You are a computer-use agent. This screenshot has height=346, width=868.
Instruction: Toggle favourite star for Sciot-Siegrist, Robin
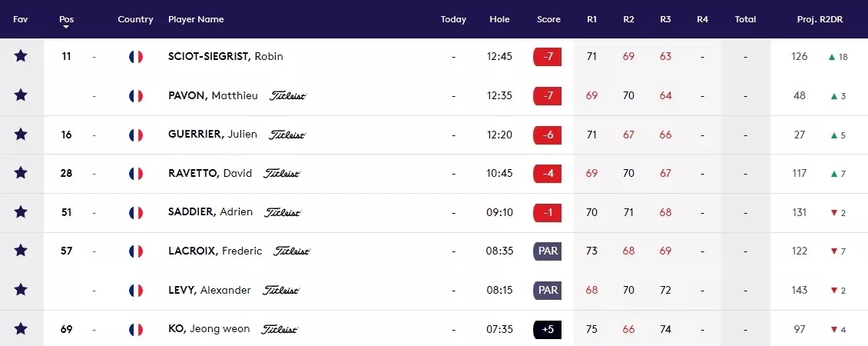tap(21, 56)
